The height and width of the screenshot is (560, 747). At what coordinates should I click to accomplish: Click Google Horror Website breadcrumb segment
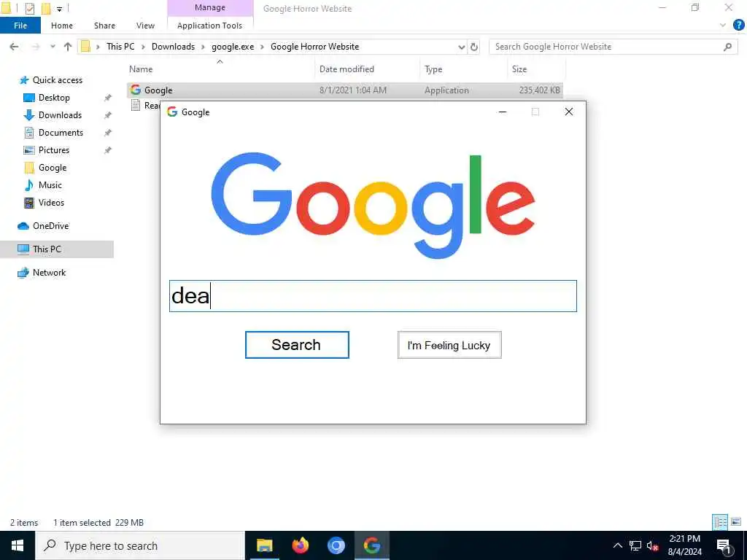pos(315,47)
